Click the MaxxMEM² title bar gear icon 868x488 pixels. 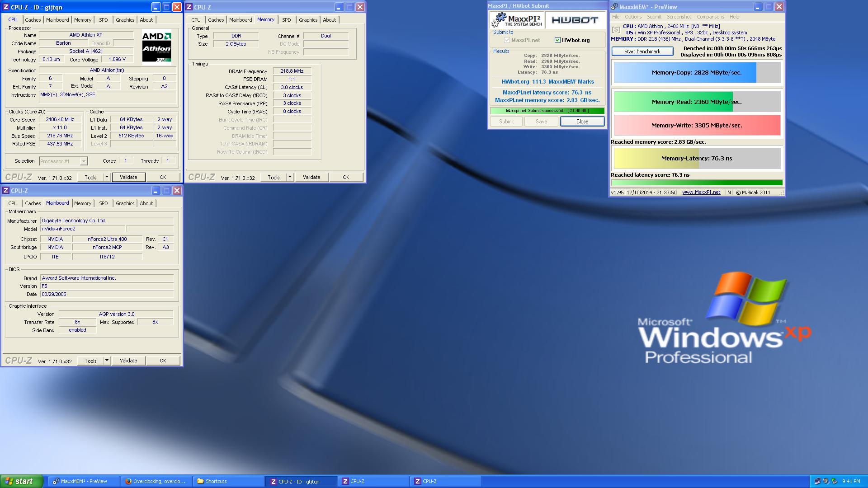pyautogui.click(x=614, y=7)
